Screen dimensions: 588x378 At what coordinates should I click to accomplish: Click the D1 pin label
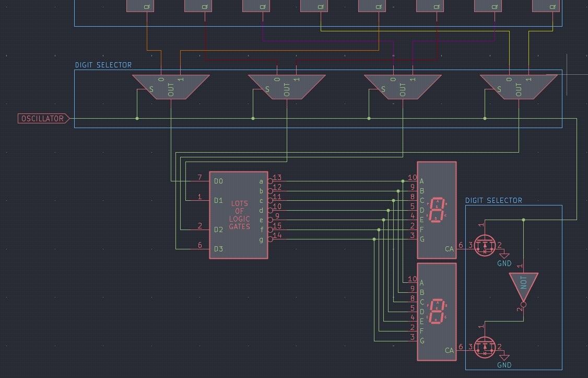[219, 200]
